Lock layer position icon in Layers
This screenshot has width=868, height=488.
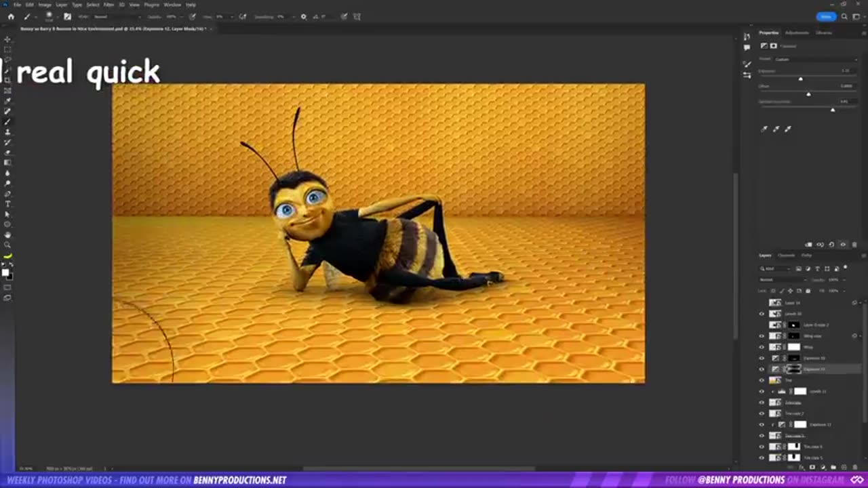(x=790, y=291)
